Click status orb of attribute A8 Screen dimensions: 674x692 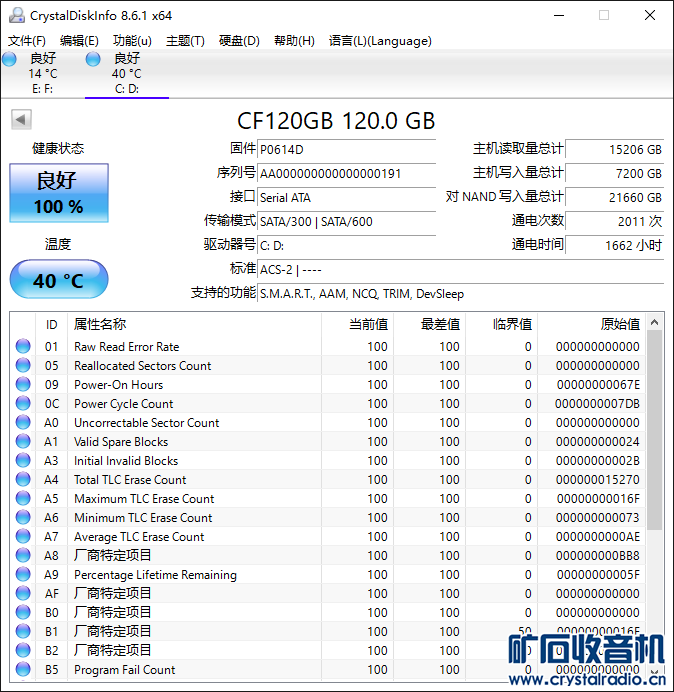click(x=23, y=555)
